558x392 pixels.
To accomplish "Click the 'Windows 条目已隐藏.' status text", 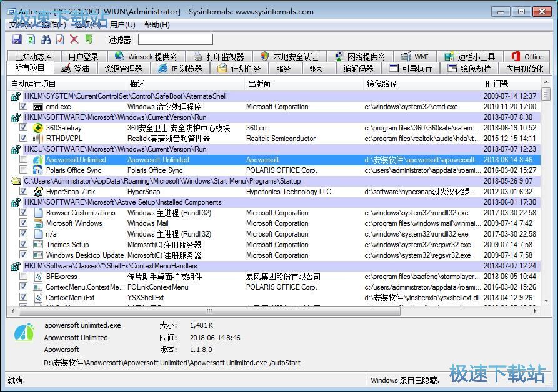I will coord(405,380).
